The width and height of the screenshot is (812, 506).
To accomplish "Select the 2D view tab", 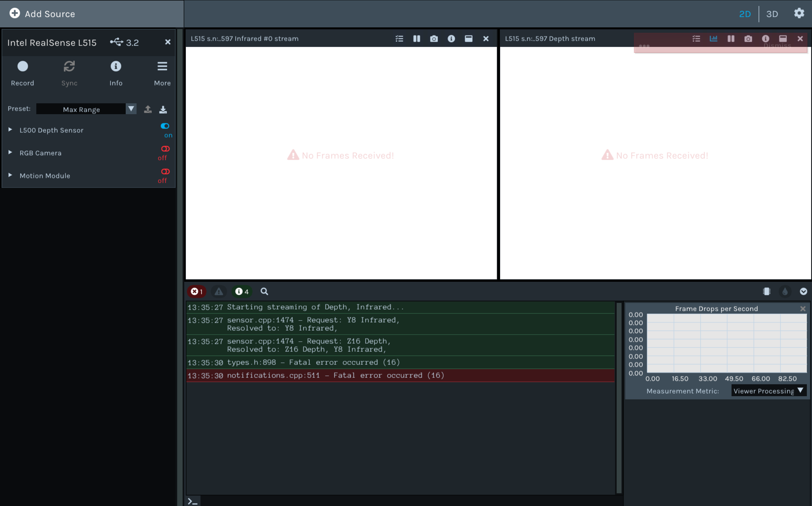I will point(745,14).
